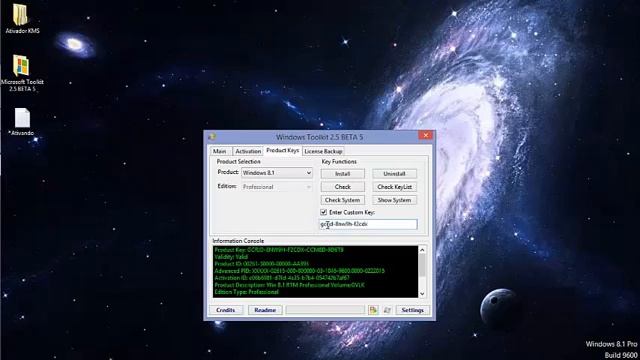Open the License Backup tab

[x=323, y=151]
